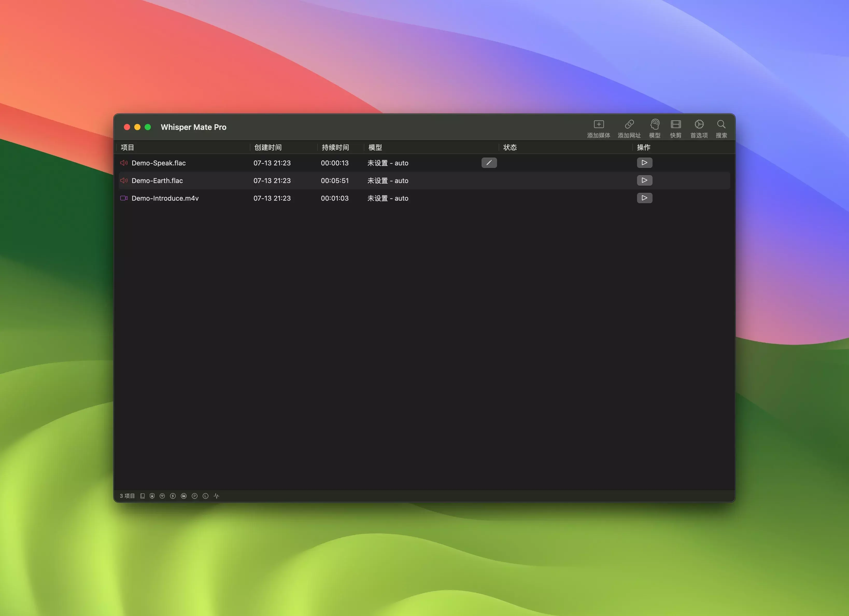The height and width of the screenshot is (616, 849).
Task: Select the Demo-Earth.flac file entry
Action: tap(157, 180)
